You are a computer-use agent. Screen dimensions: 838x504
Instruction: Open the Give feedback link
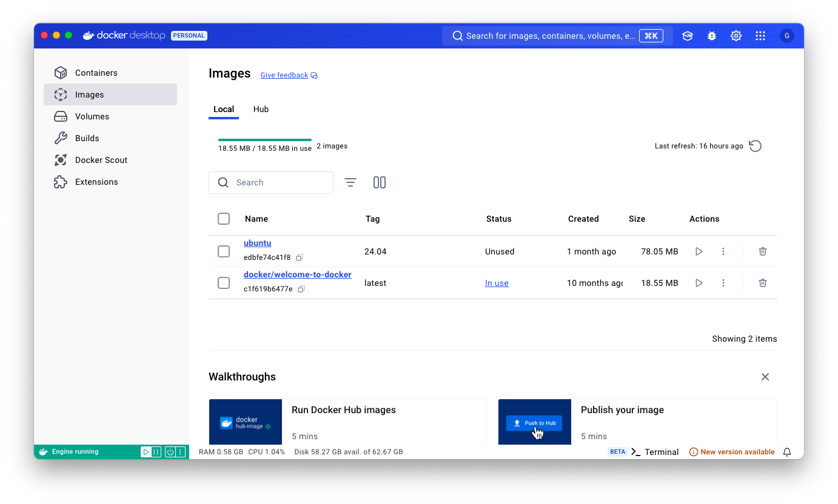pyautogui.click(x=289, y=75)
